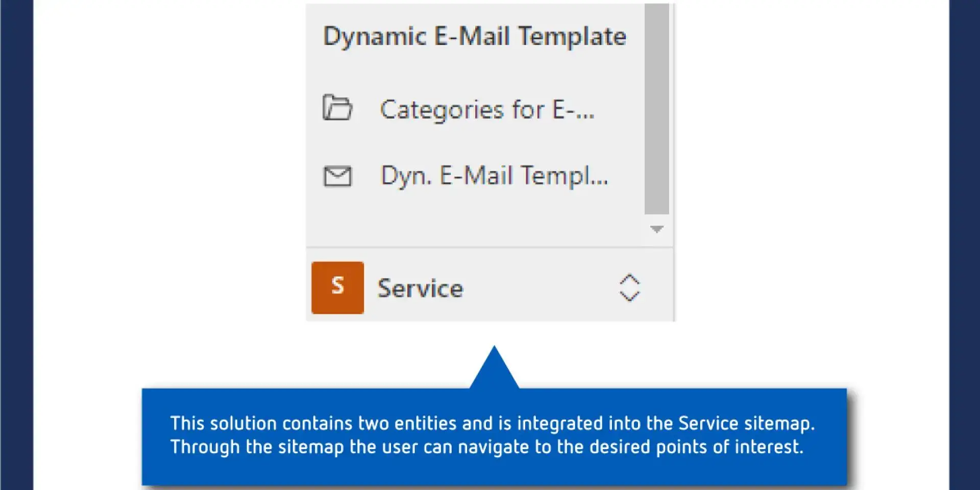Viewport: 980px width, 490px height.
Task: Click the divider line above the Service switcher
Action: [x=490, y=248]
